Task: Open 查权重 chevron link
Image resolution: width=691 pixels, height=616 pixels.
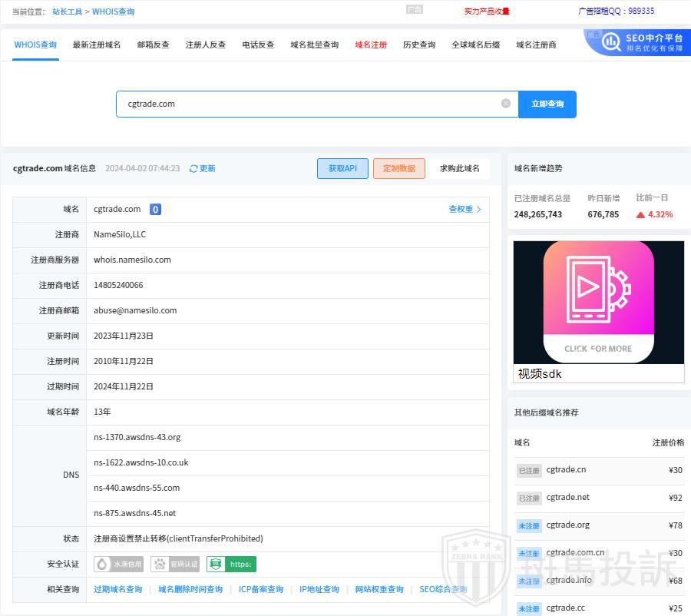Action: [465, 209]
